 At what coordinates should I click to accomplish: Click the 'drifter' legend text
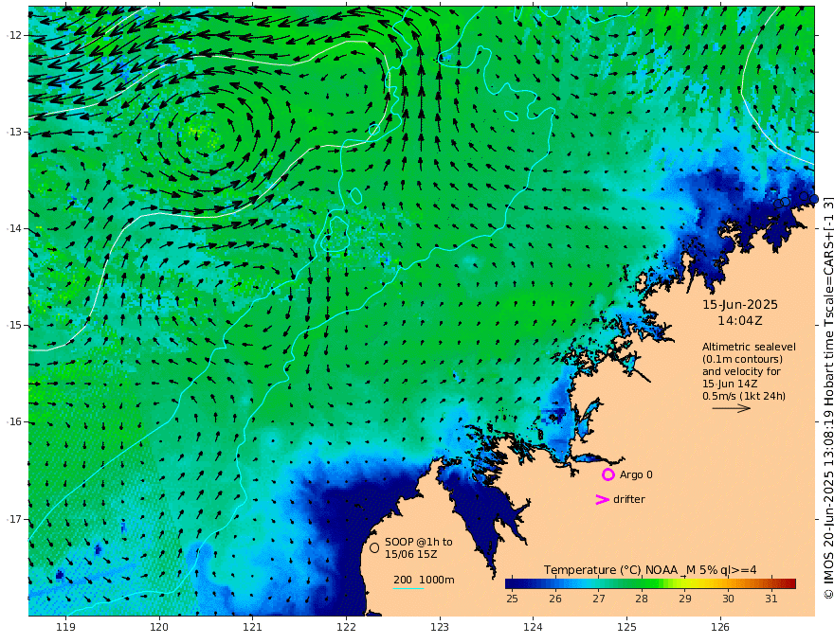pyautogui.click(x=629, y=499)
